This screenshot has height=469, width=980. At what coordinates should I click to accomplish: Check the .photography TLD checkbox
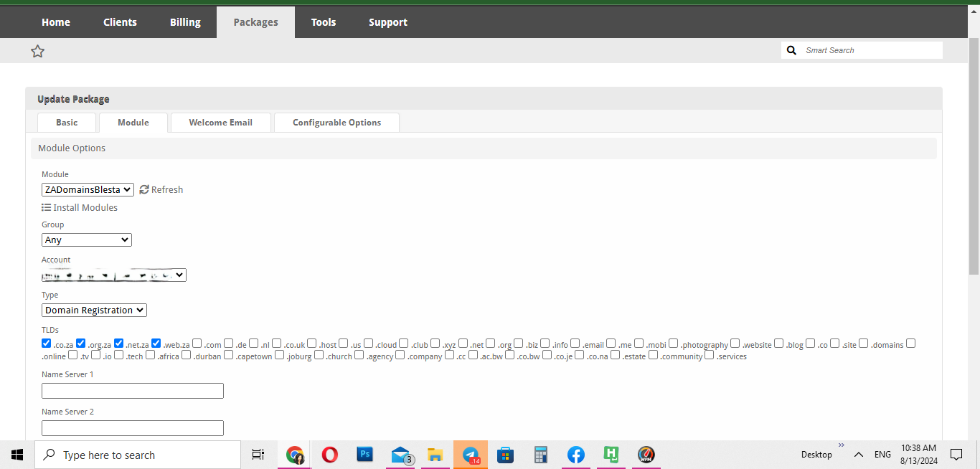[x=674, y=344]
